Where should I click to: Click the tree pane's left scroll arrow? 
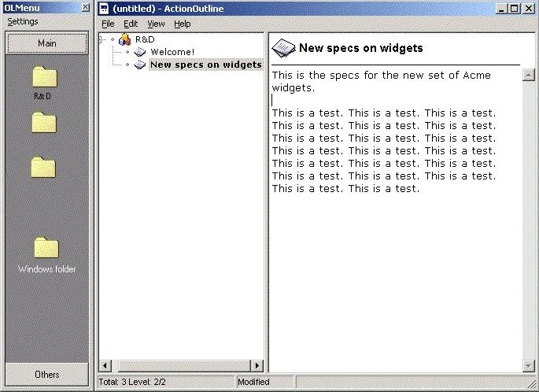pos(105,365)
